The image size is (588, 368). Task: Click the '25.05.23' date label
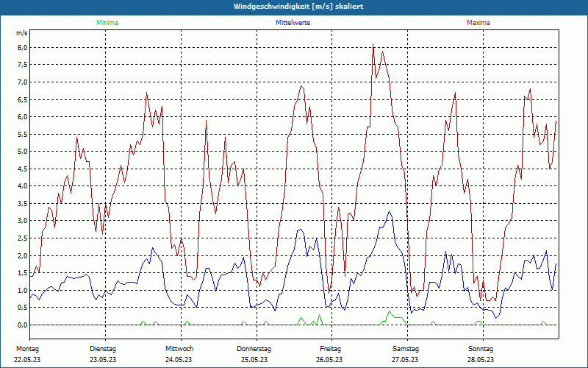[254, 360]
